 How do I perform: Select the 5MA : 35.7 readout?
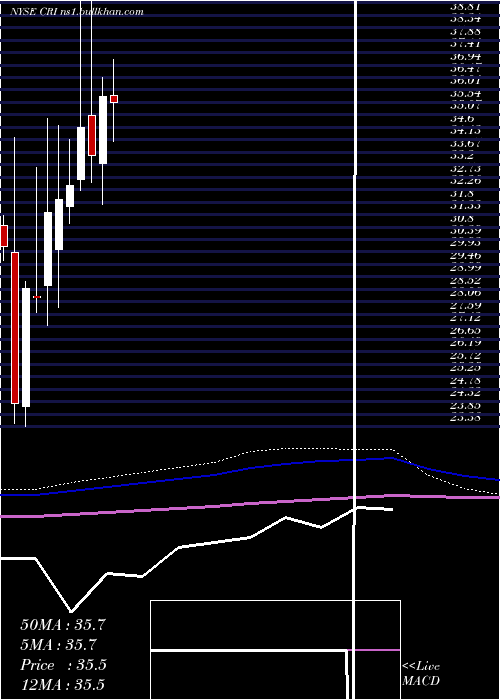click(x=58, y=645)
